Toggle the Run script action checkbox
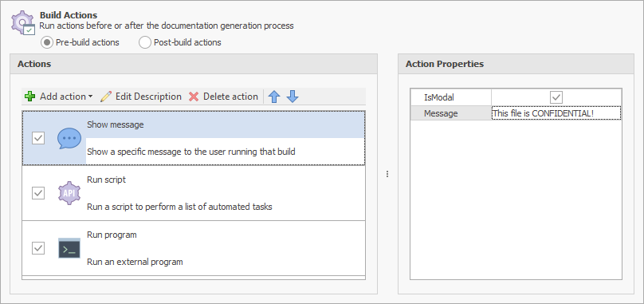The width and height of the screenshot is (644, 304). 38,193
